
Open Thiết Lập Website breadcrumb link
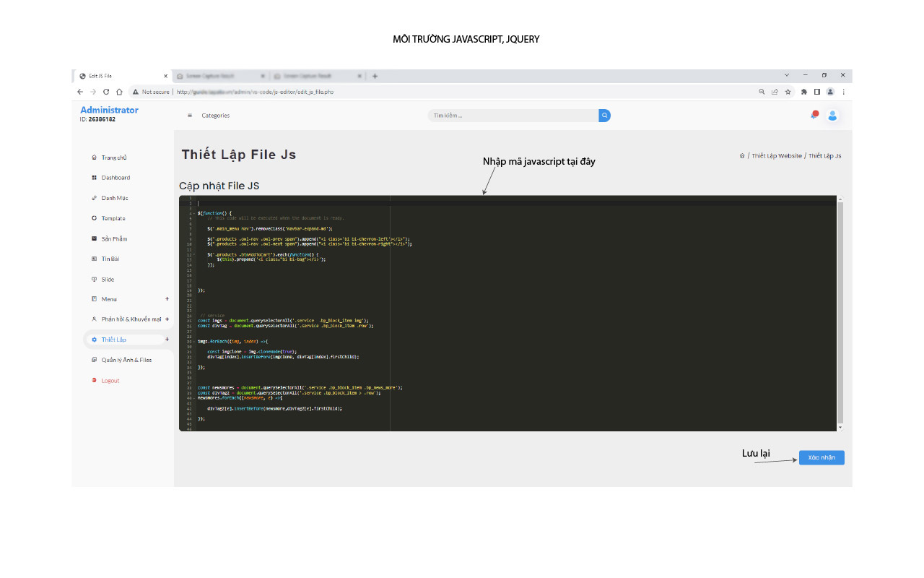coord(776,156)
